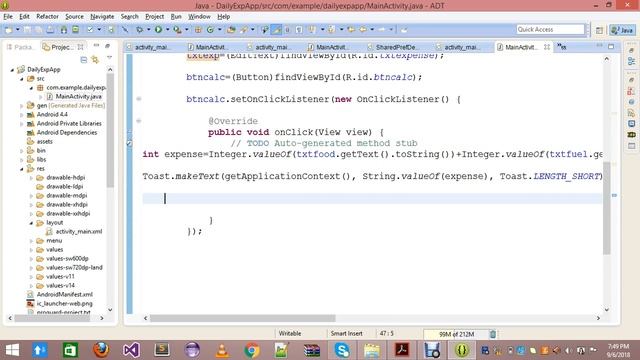This screenshot has height=360, width=640.
Task: Maximize the Project Explorer panel
Action: point(108,46)
